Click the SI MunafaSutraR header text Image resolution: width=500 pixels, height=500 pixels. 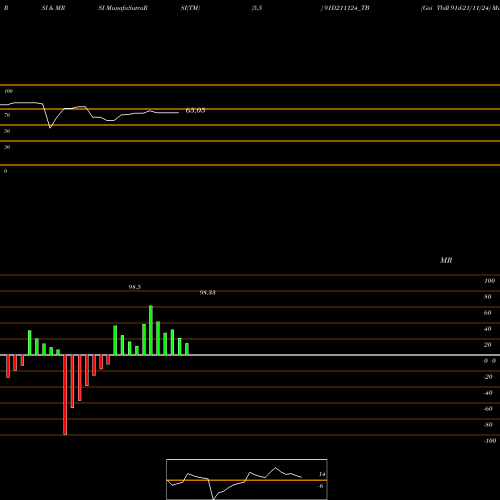[123, 8]
